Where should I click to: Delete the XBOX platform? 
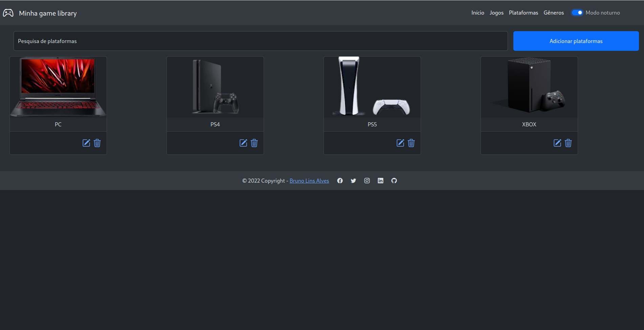tap(568, 143)
